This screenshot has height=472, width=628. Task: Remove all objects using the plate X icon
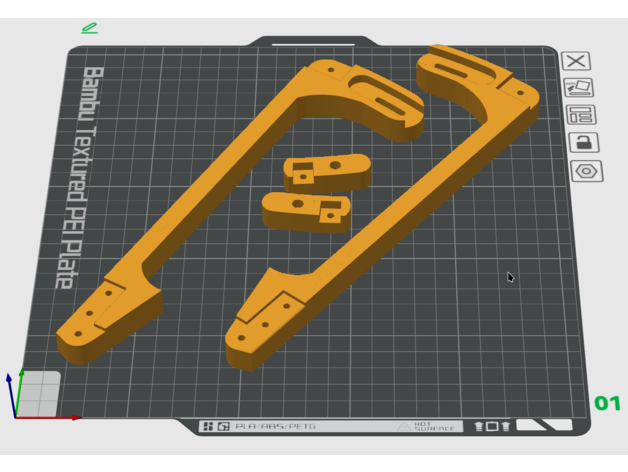(577, 61)
